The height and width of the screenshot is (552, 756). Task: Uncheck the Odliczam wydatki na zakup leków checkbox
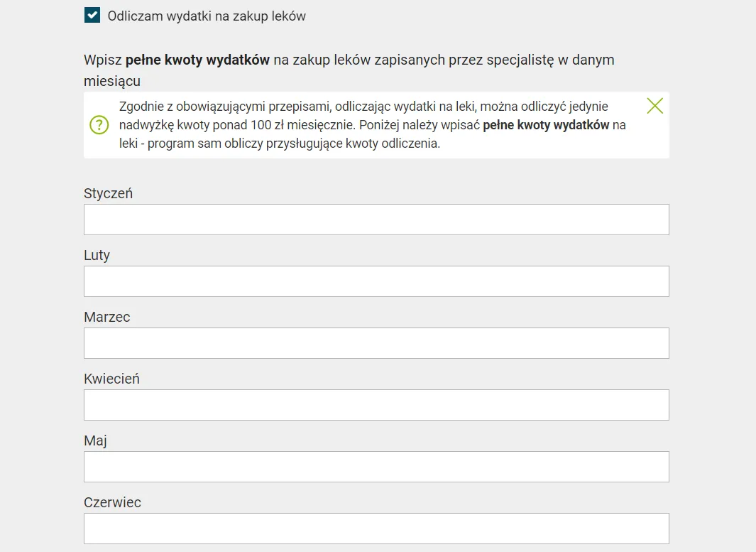pyautogui.click(x=92, y=16)
